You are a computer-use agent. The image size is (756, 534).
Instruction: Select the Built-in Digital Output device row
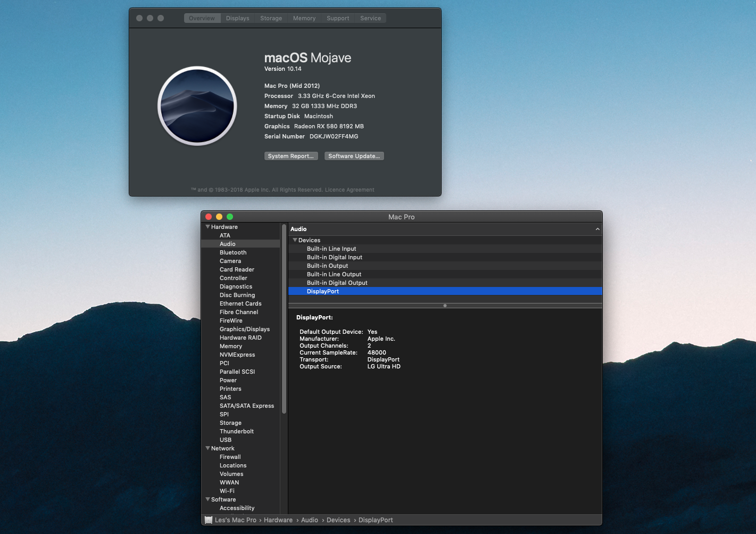(x=445, y=283)
